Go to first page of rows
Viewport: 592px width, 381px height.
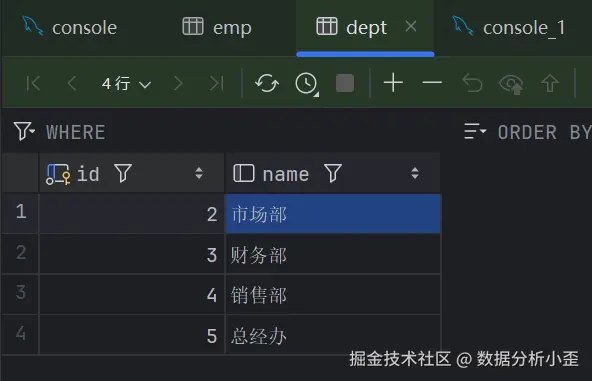coord(33,83)
